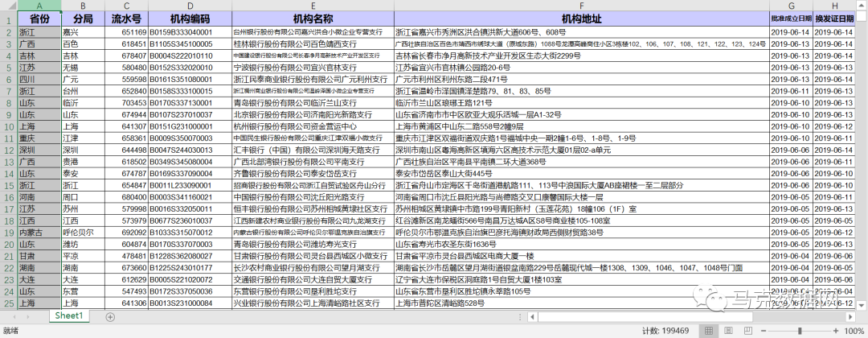Select serial number 654847 cell

(126, 185)
